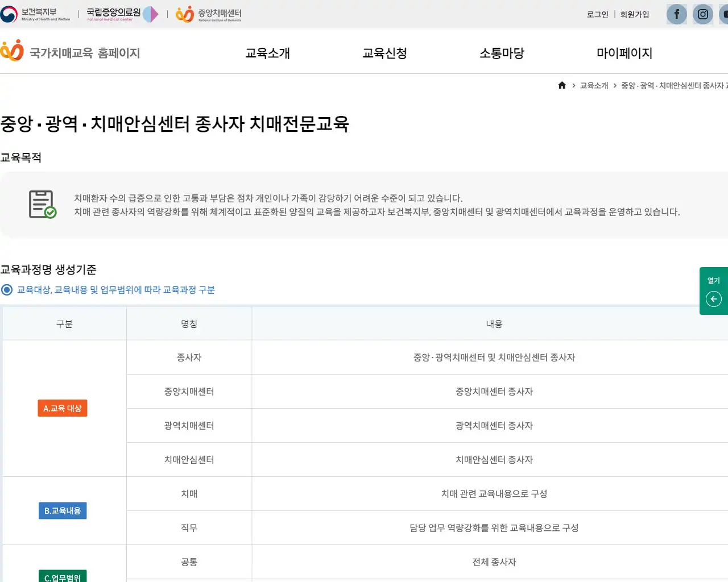Click 교육소개 in the breadcrumb
Viewport: 728px width, 582px height.
594,85
